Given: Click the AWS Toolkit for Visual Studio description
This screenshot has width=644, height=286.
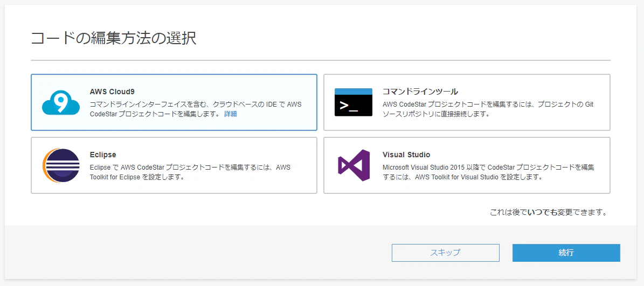Looking at the screenshot, I should click(x=488, y=172).
